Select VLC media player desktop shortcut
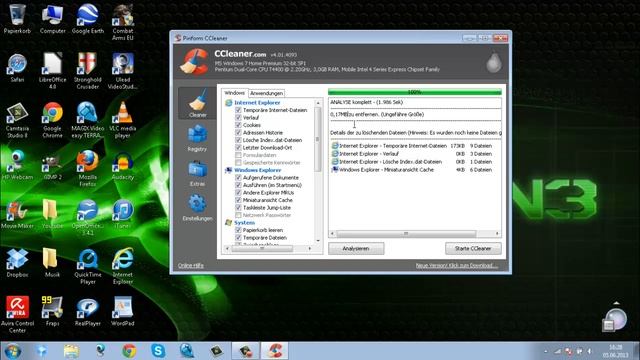The width and height of the screenshot is (640, 360). (123, 120)
